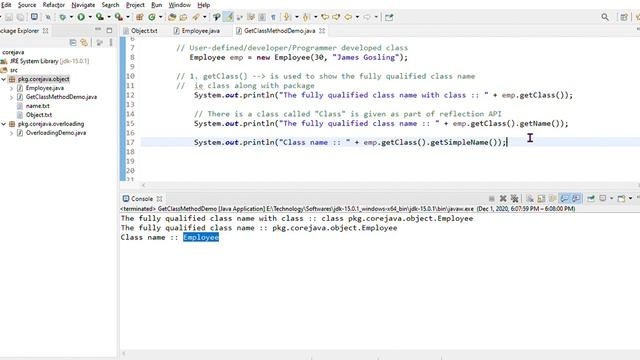Click the Debug bug toolbar icon
The image size is (640, 360).
pos(62,17)
